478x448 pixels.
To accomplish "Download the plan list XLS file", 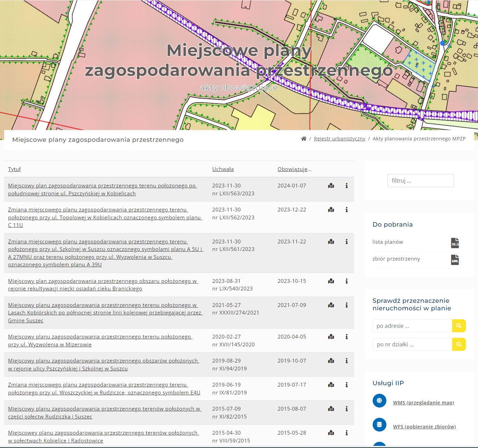I will click(x=455, y=243).
